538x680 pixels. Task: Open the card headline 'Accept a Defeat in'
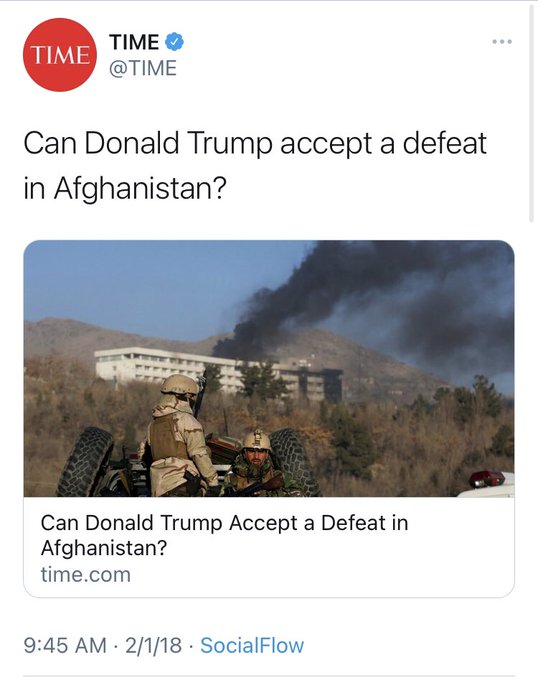pyautogui.click(x=319, y=523)
